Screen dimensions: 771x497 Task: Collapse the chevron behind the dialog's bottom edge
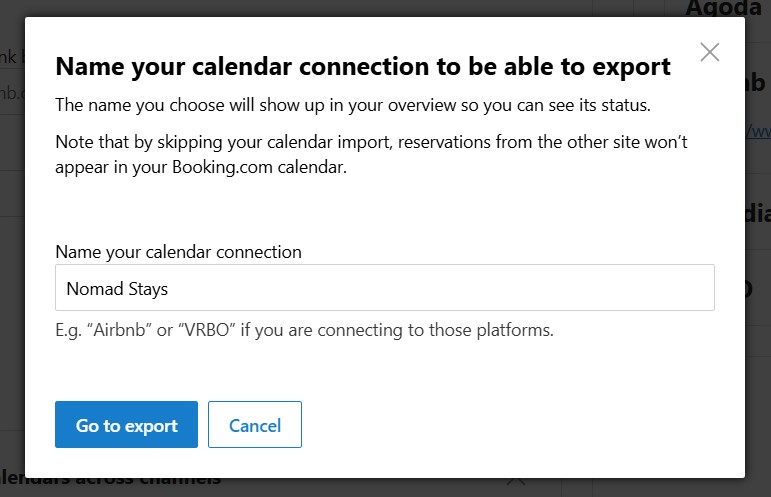click(x=516, y=481)
